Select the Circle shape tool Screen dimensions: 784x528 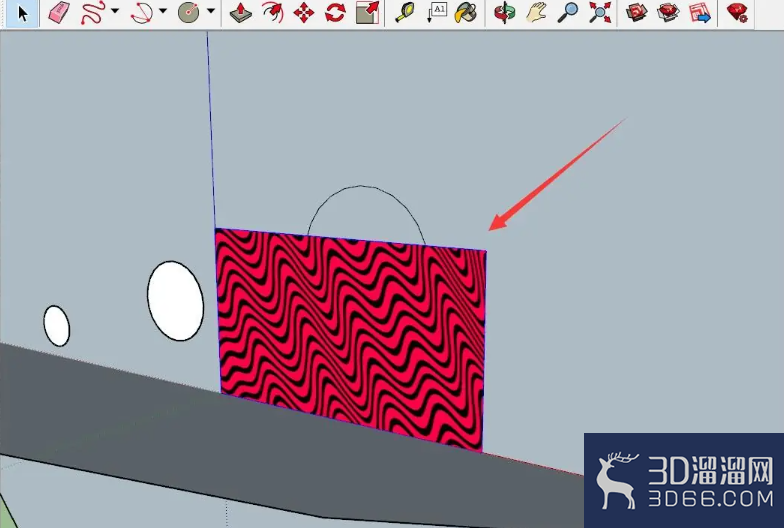click(x=188, y=12)
